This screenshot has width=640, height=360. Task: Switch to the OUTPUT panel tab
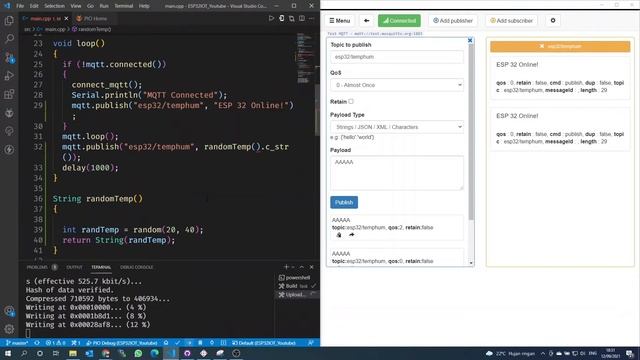coord(74,267)
